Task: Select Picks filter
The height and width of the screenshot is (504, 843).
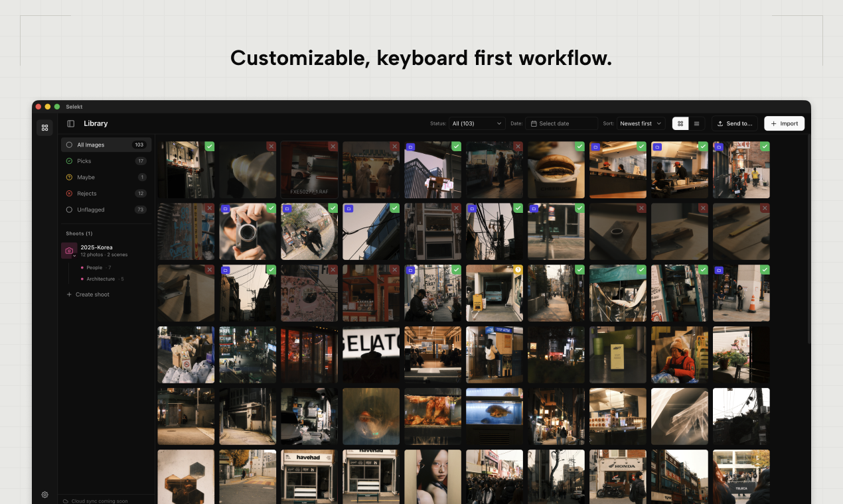Action: (x=106, y=161)
